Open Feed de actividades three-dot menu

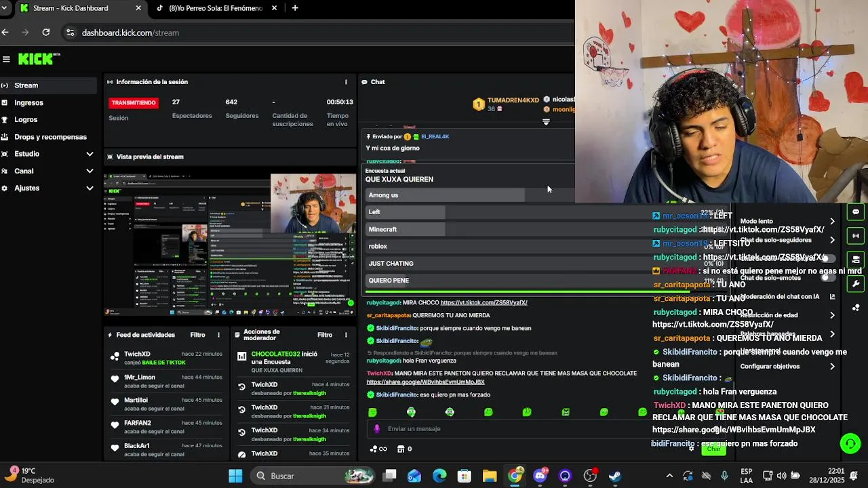(x=218, y=335)
